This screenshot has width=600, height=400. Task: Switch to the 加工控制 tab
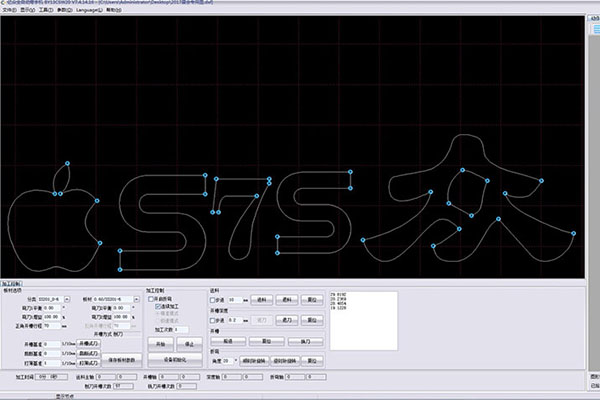(12, 284)
